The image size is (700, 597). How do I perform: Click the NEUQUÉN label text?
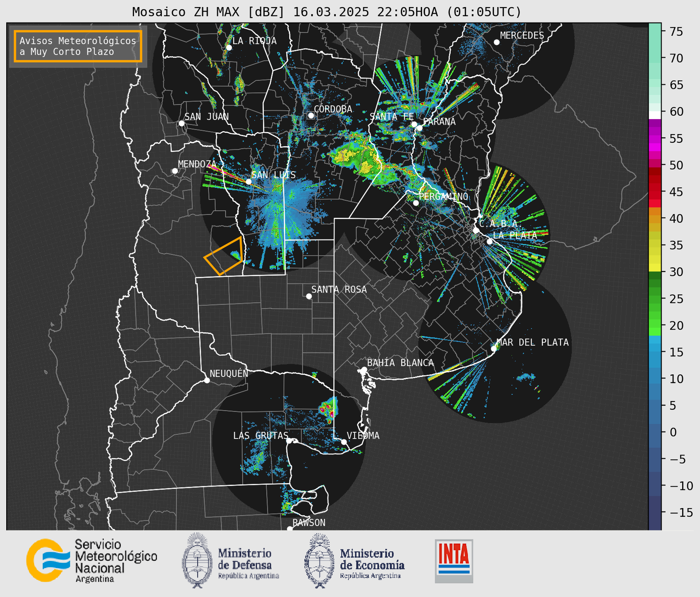point(229,374)
